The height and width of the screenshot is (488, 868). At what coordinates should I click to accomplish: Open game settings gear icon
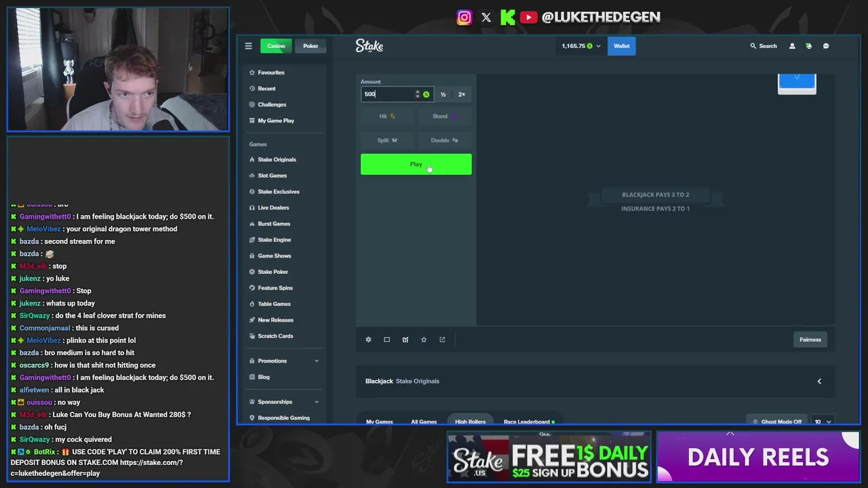pos(368,340)
